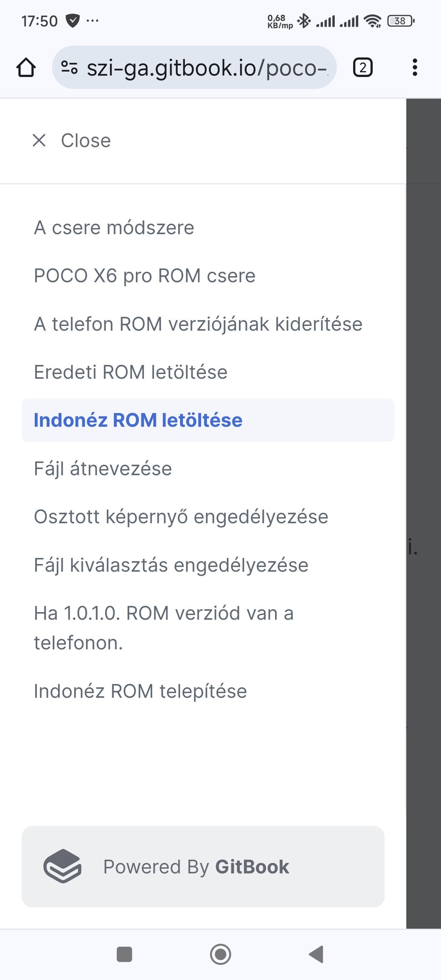Open the three-dot browser menu
The height and width of the screenshot is (980, 441).
click(x=415, y=67)
